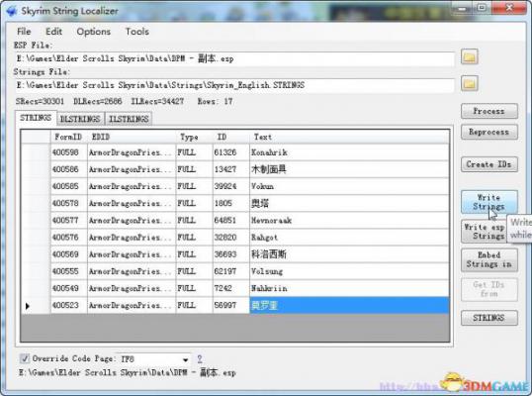The width and height of the screenshot is (532, 396).
Task: Click the Write Strings button
Action: (x=488, y=202)
